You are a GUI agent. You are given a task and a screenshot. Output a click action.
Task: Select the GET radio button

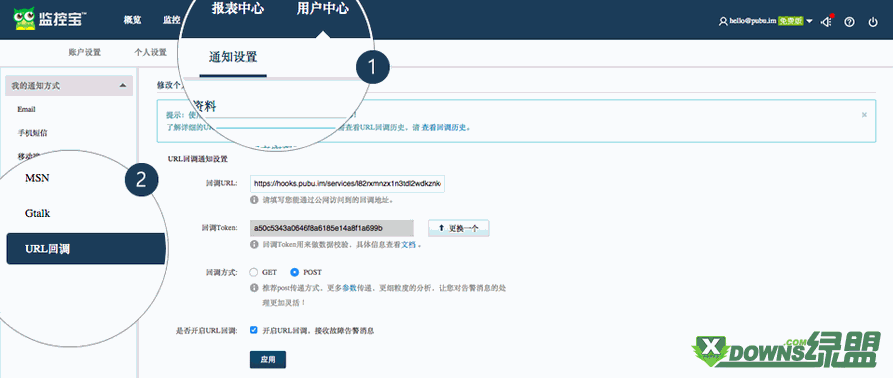pos(254,272)
